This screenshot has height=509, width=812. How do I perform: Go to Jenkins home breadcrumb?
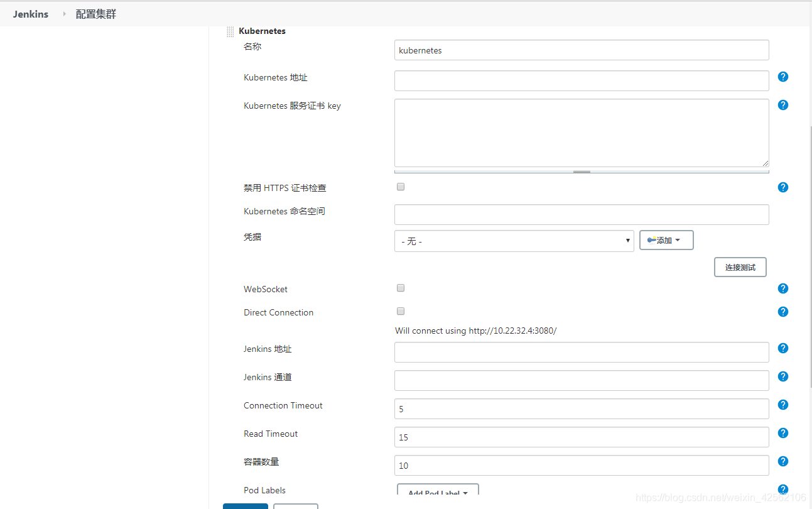click(x=31, y=14)
